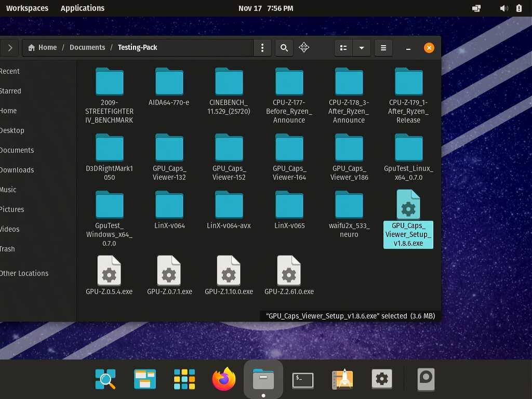Viewport: 532px width, 399px height.
Task: Select the LinX-v065 folder
Action: pyautogui.click(x=289, y=210)
